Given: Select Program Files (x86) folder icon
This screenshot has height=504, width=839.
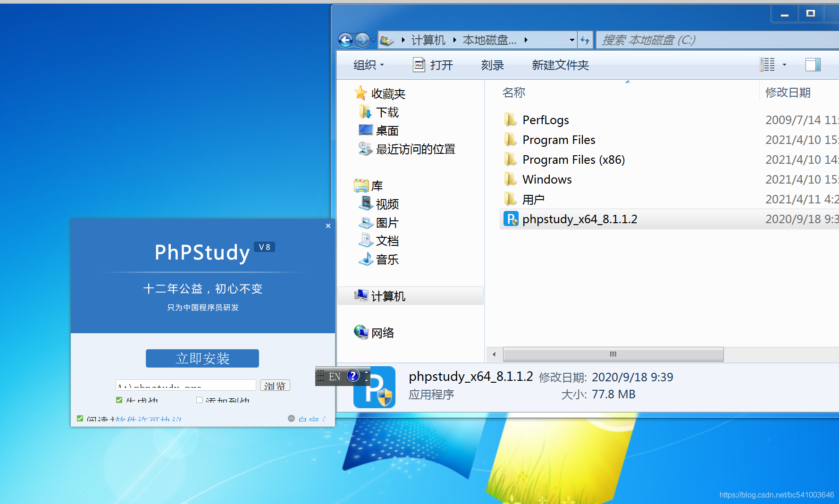Looking at the screenshot, I should tap(510, 160).
